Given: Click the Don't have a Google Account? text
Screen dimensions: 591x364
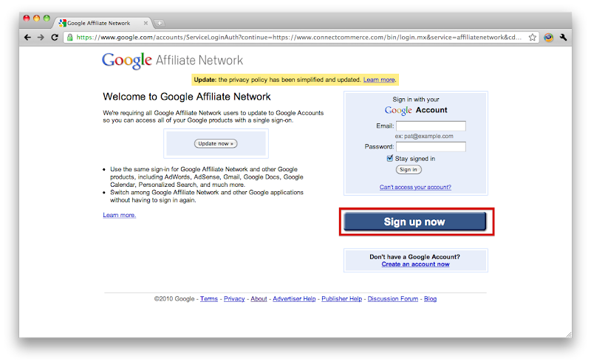Looking at the screenshot, I should [414, 257].
